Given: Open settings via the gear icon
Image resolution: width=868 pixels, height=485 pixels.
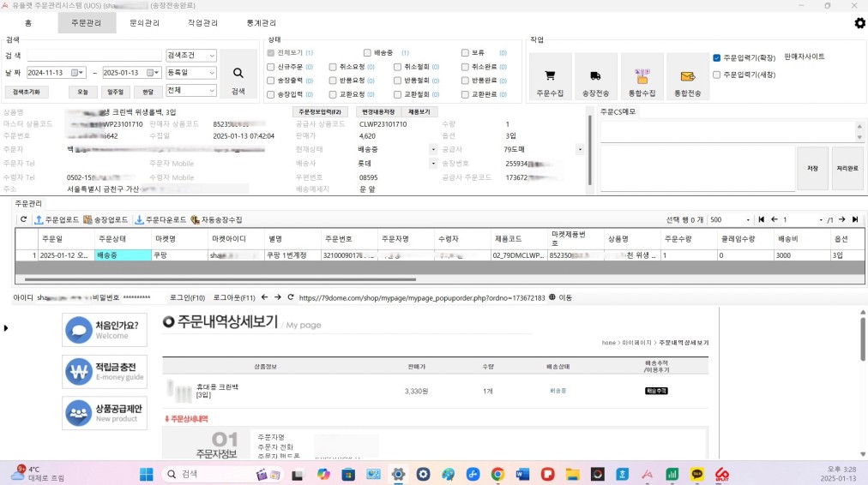Looking at the screenshot, I should click(x=859, y=23).
